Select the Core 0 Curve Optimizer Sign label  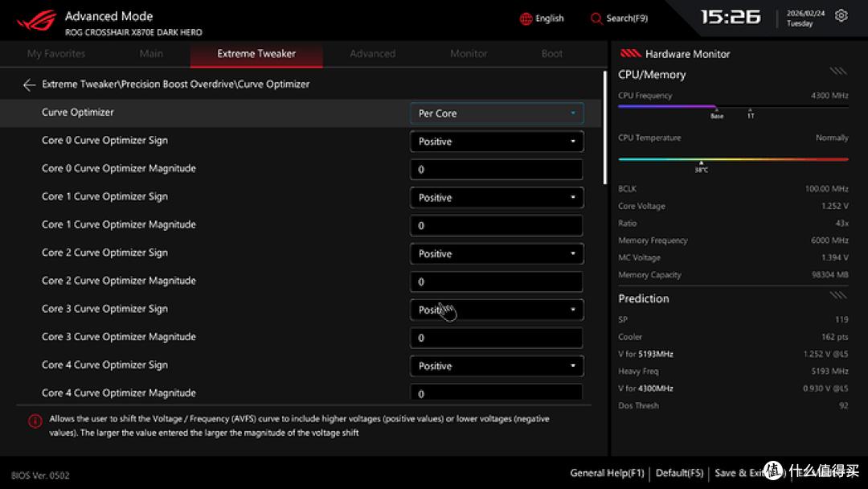tap(104, 141)
